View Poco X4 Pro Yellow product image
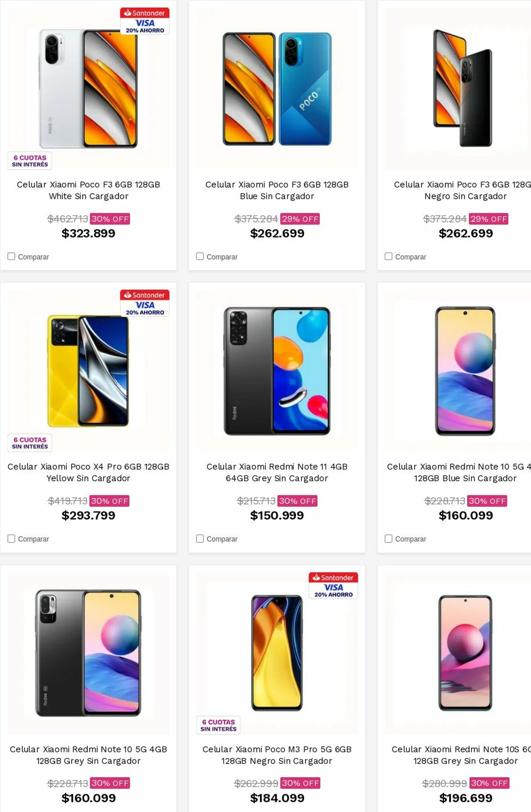Viewport: 531px width, 812px height. [x=88, y=371]
